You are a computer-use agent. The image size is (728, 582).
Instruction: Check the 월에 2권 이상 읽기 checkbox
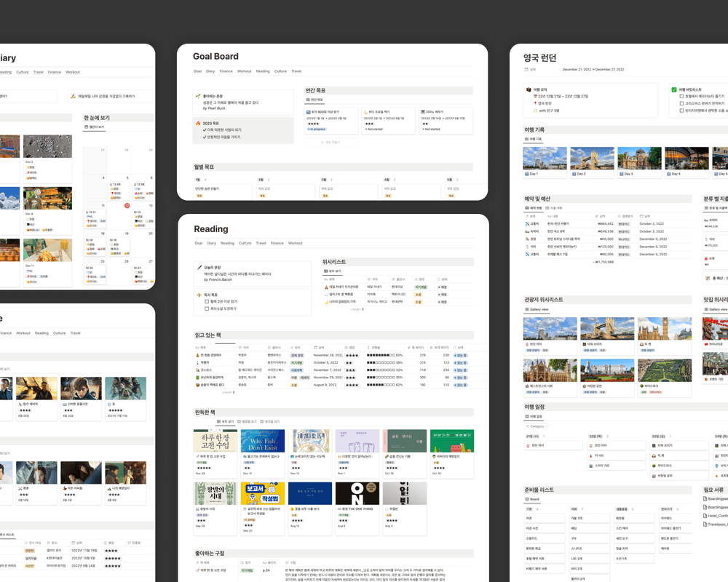click(x=207, y=301)
